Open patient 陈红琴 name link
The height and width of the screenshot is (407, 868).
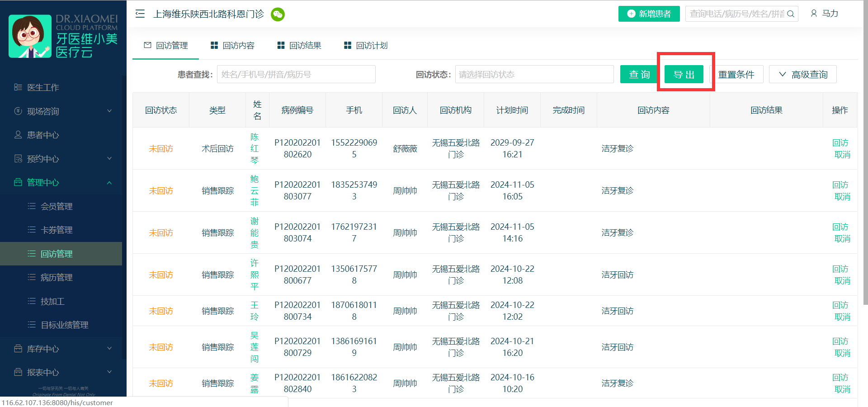click(255, 148)
